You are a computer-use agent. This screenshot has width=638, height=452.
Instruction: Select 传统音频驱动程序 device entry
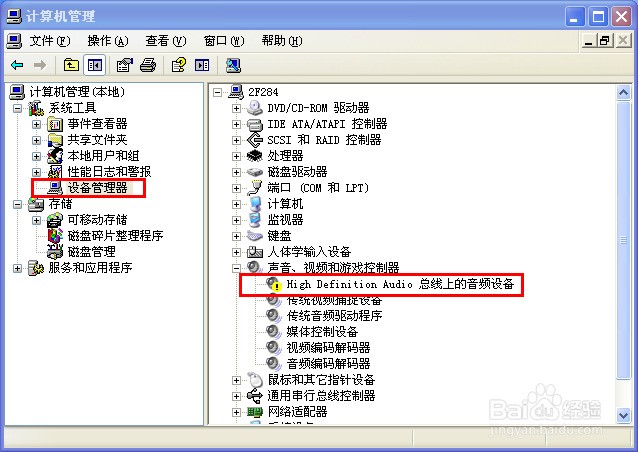tap(334, 316)
